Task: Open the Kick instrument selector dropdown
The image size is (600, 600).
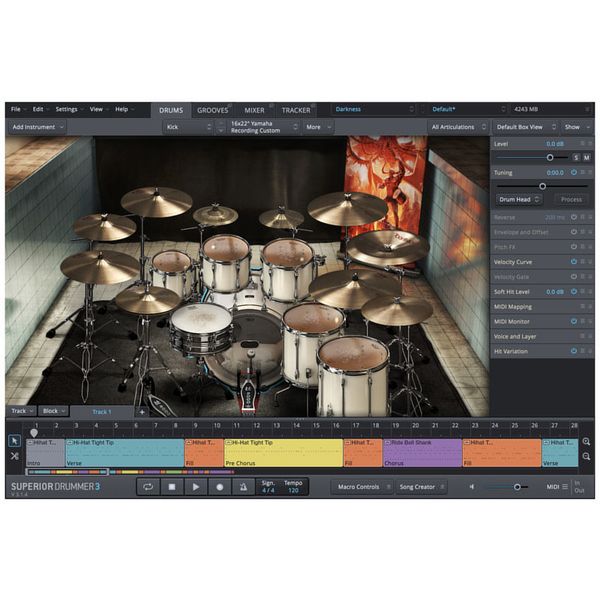Action: pos(188,127)
